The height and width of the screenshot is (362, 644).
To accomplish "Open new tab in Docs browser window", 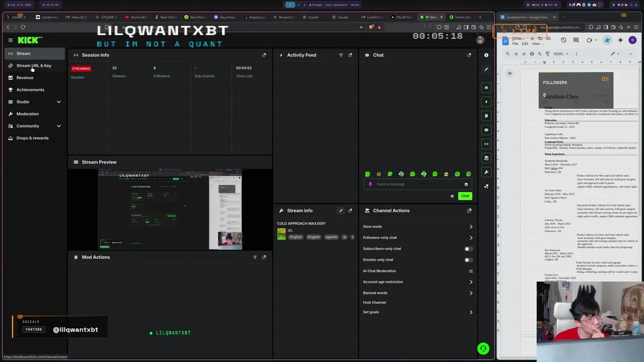I will tap(563, 17).
